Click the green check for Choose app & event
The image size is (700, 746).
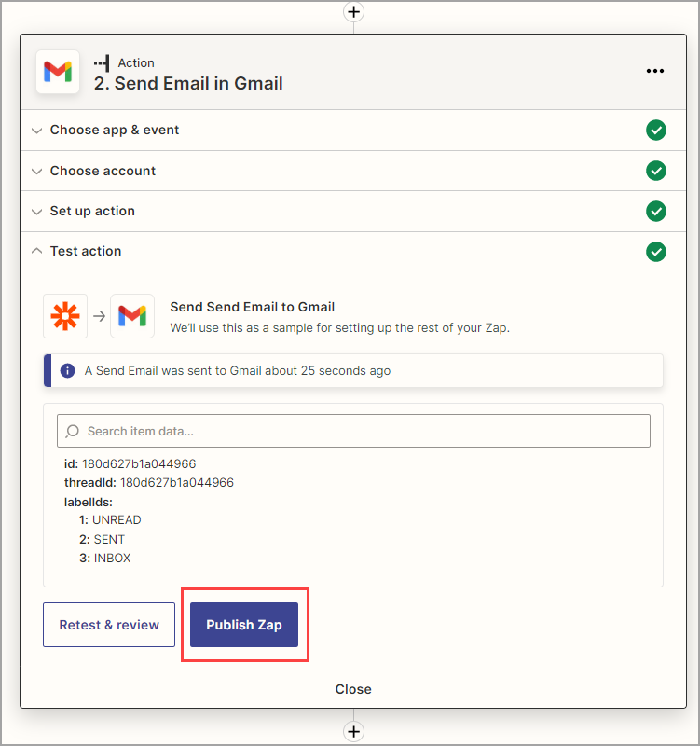pos(656,130)
